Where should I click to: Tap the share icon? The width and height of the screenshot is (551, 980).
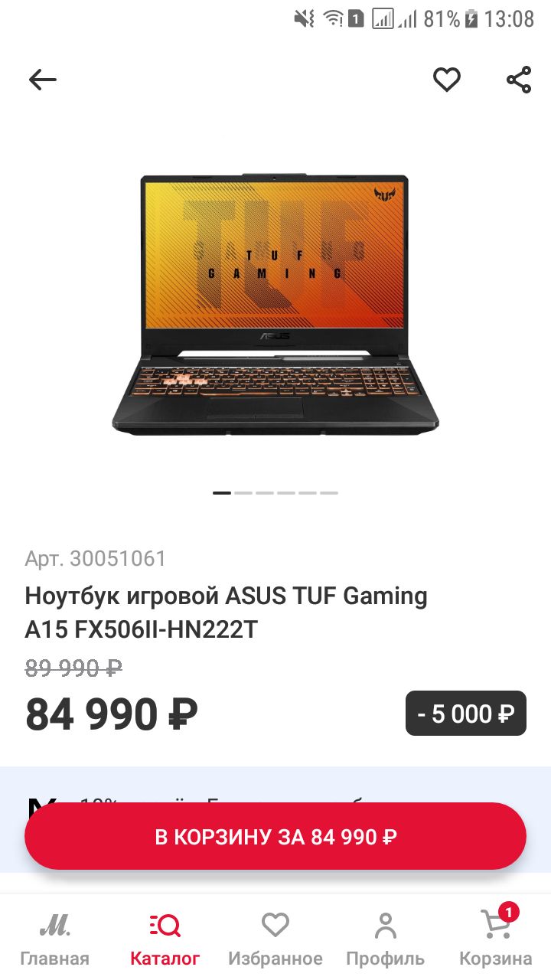(519, 80)
